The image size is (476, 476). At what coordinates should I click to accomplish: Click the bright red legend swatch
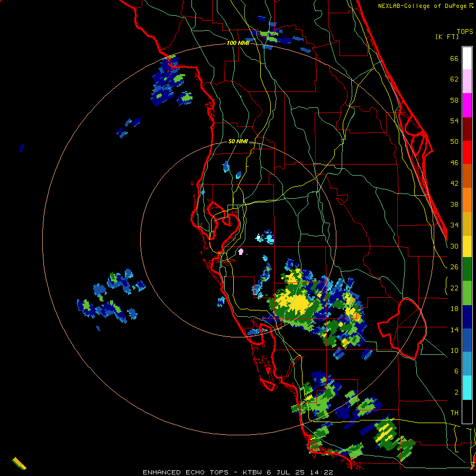point(467,152)
